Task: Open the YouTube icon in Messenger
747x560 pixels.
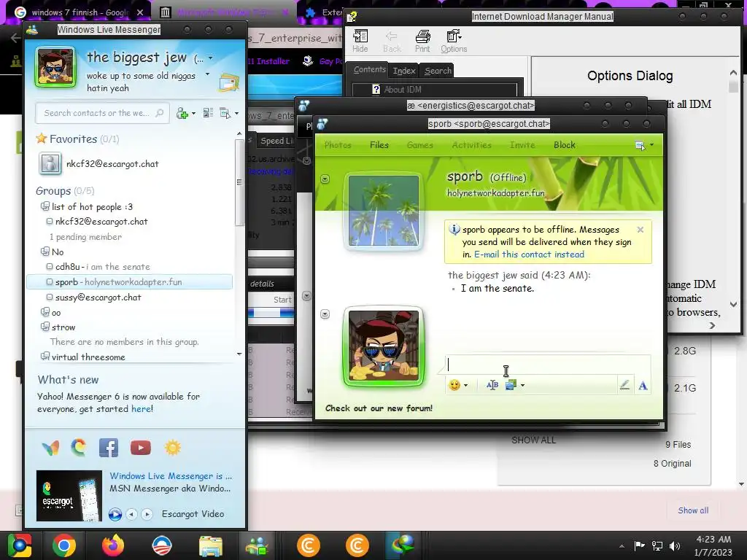Action: [x=141, y=448]
